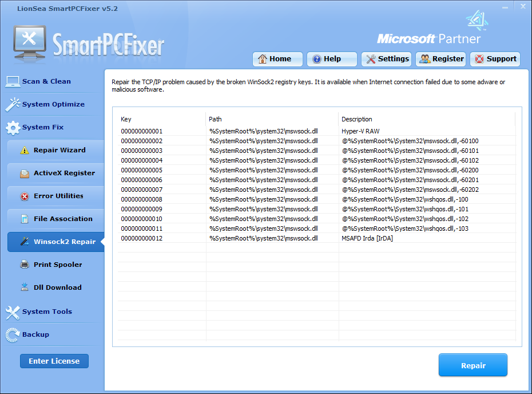532x394 pixels.
Task: Click the Register people icon
Action: pyautogui.click(x=425, y=59)
